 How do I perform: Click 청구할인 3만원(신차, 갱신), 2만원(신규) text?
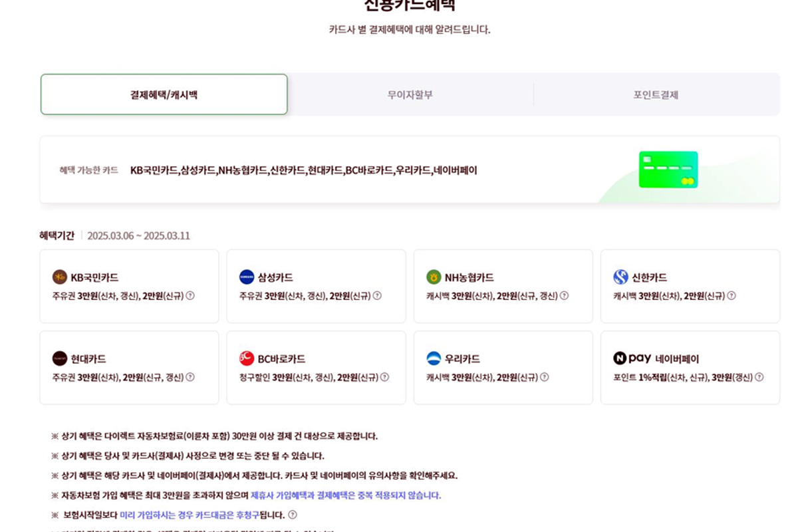pos(309,377)
